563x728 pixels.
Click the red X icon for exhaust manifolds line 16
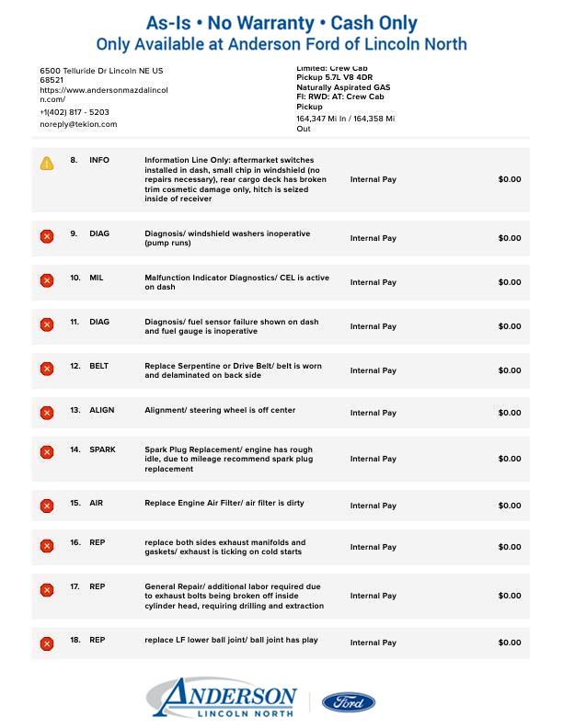47,546
